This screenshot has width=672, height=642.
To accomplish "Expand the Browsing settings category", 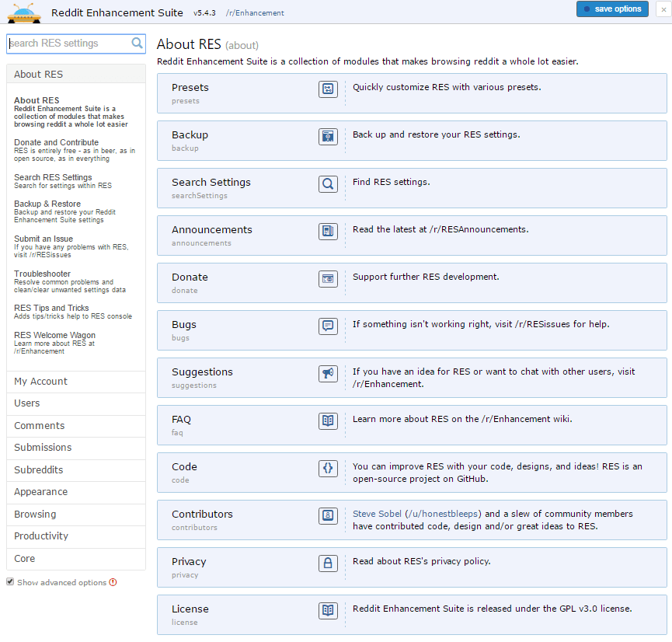I will coord(36,514).
